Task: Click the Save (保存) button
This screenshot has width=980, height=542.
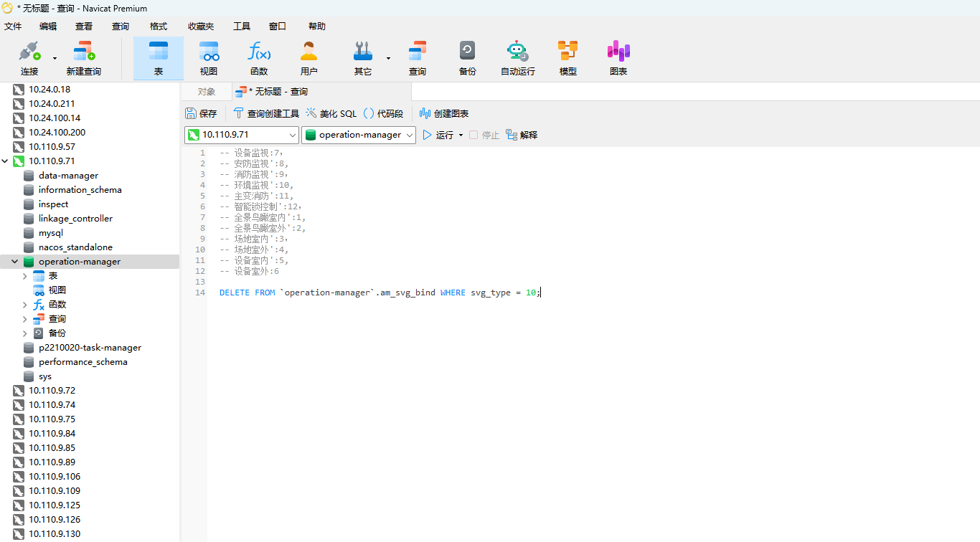Action: (201, 113)
